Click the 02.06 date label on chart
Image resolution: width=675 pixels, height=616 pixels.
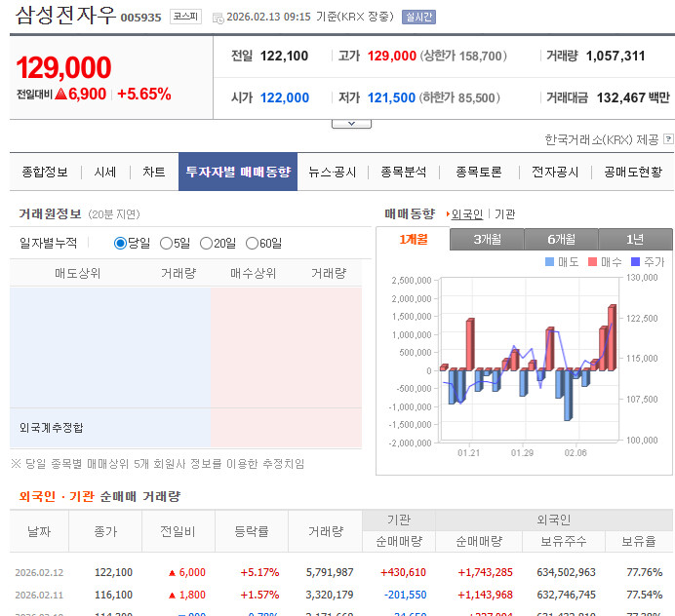(x=576, y=453)
